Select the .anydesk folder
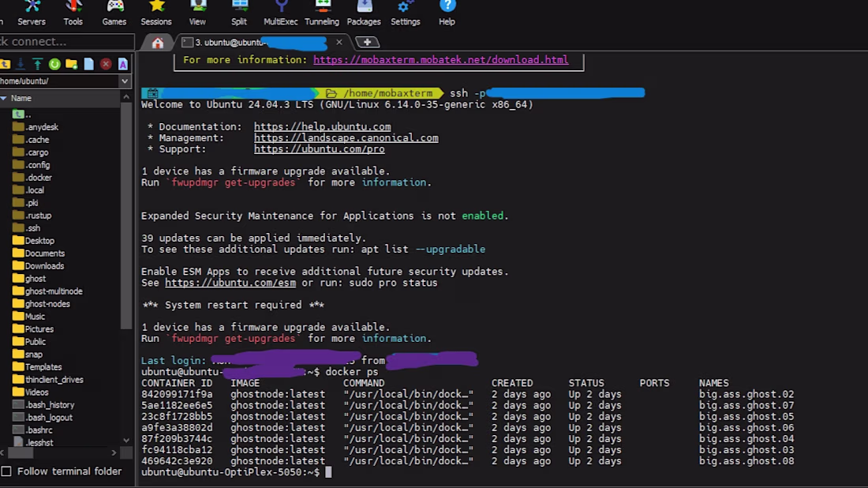 36,127
